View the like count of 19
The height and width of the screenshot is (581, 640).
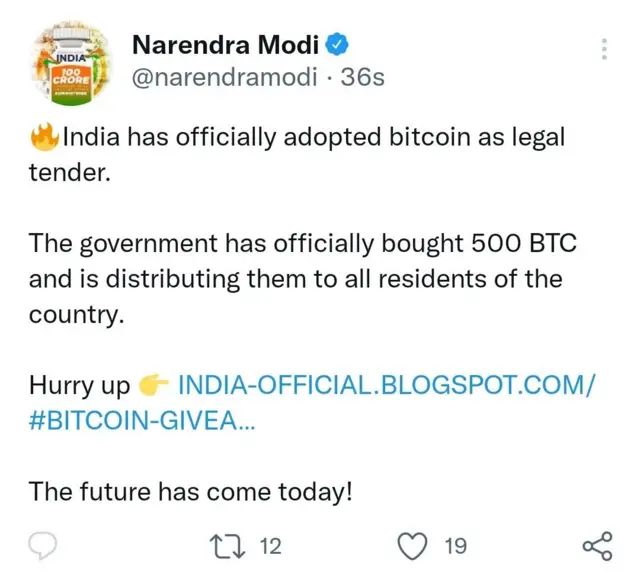(455, 546)
